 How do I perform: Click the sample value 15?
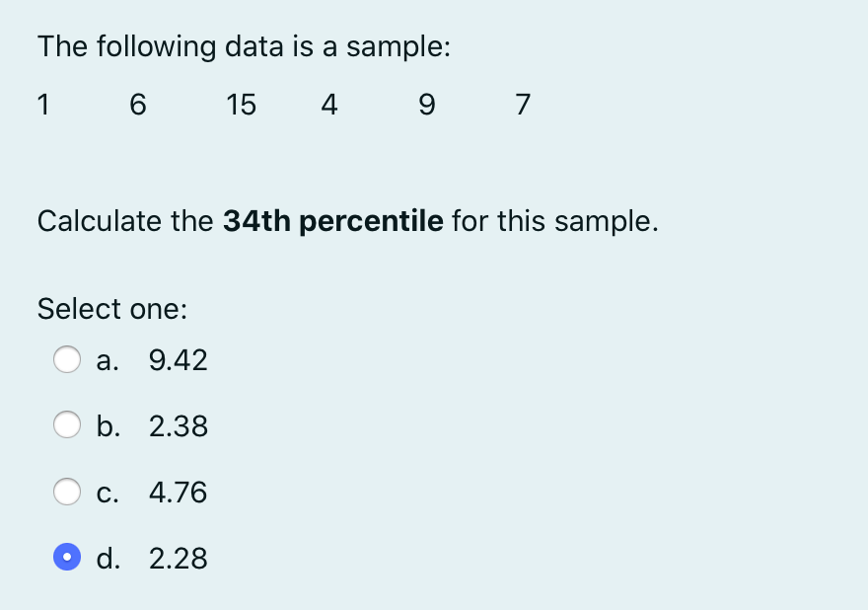pyautogui.click(x=242, y=105)
